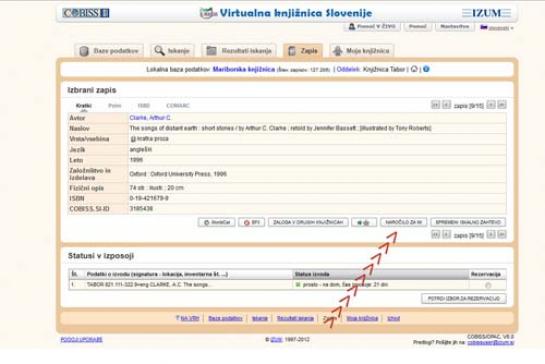
Task: Open the Baze podatkov tab
Action: 109,51
